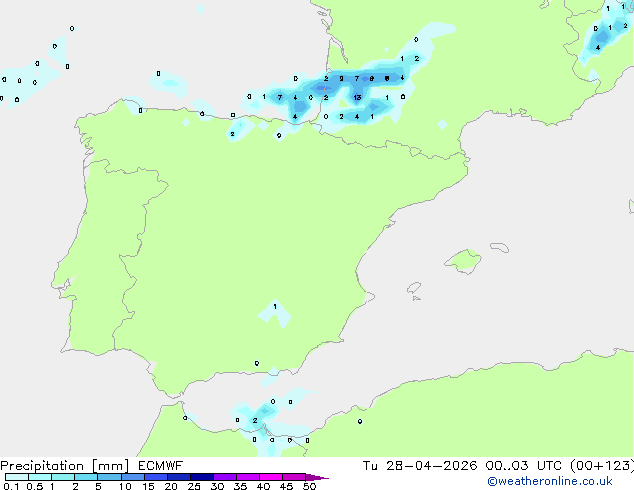Screen dimensions: 634x490
Task: Click the '00..03 UTC' time label
Action: [524, 466]
